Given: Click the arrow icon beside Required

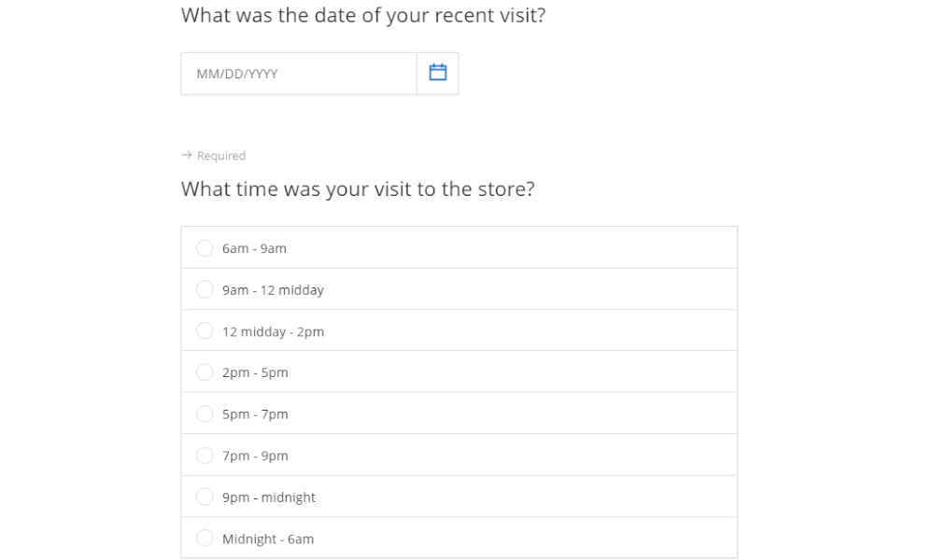Looking at the screenshot, I should [x=187, y=155].
